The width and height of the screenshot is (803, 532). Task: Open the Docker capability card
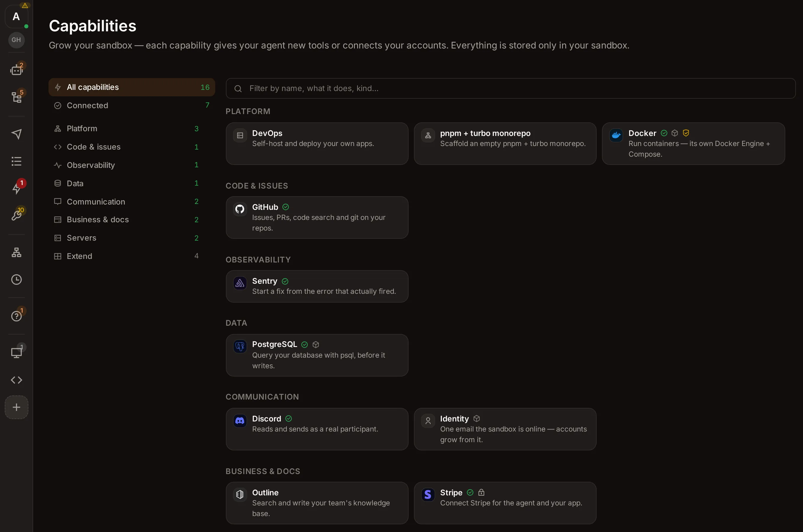point(693,144)
